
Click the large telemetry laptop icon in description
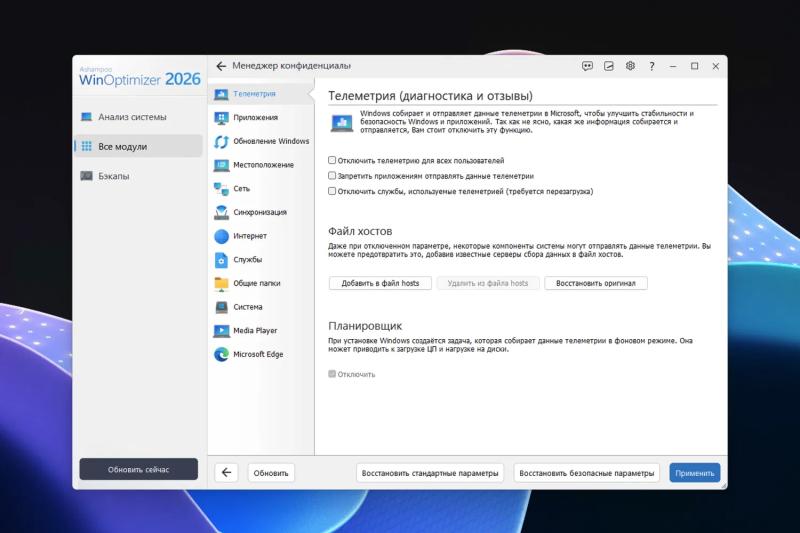(341, 123)
